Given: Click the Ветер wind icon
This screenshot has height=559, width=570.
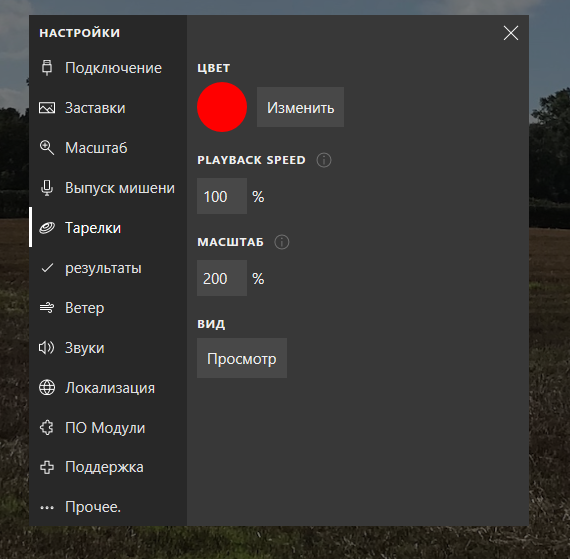Looking at the screenshot, I should point(47,308).
